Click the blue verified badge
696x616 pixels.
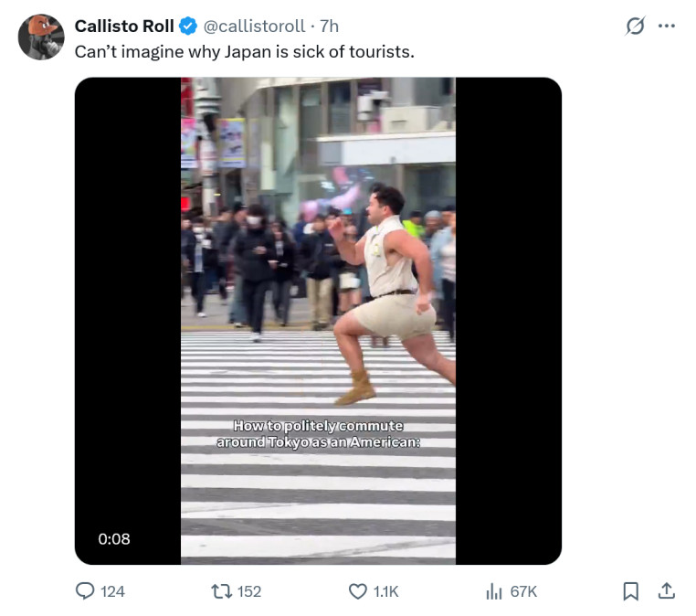pyautogui.click(x=188, y=26)
